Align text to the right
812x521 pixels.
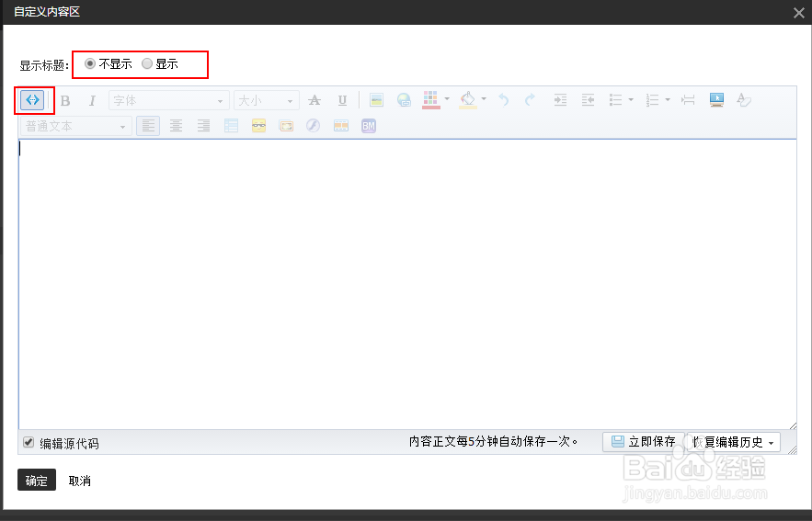[x=203, y=126]
